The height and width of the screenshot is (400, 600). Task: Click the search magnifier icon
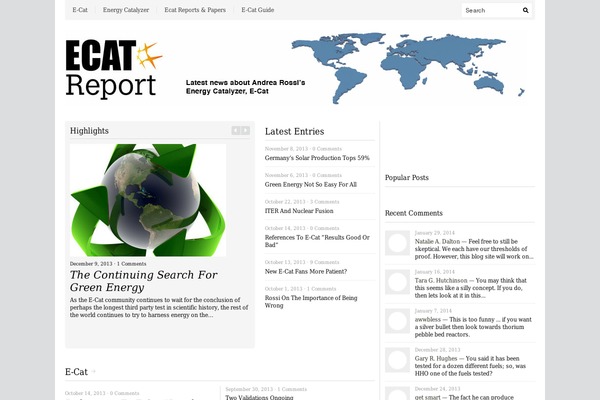(x=525, y=10)
